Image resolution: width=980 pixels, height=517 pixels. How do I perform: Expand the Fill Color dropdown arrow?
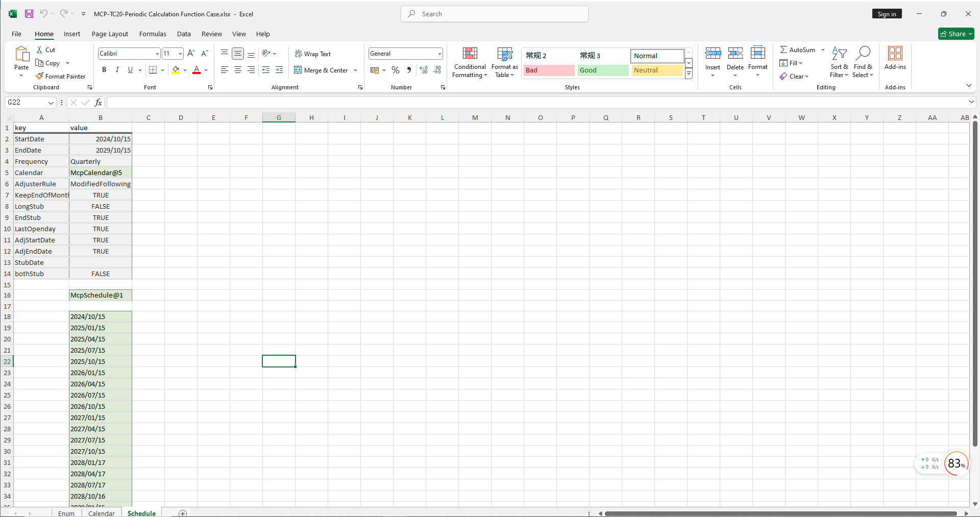(185, 70)
